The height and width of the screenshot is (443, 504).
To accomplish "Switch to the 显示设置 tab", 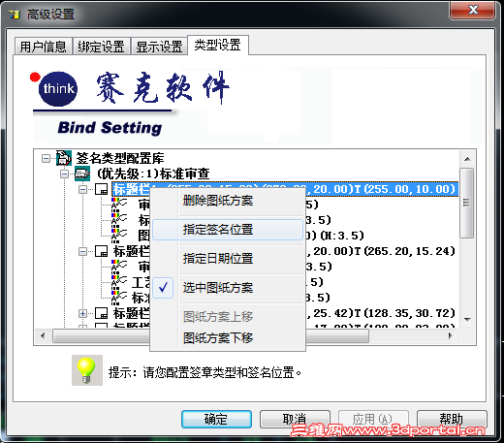I will click(x=159, y=47).
